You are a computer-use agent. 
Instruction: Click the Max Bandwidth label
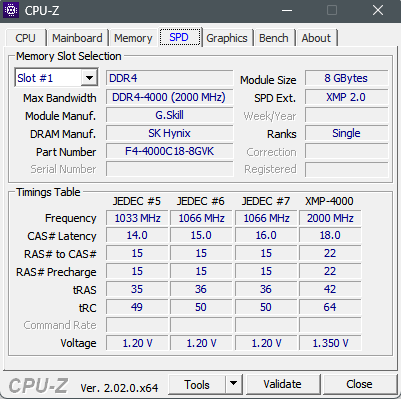point(59,98)
